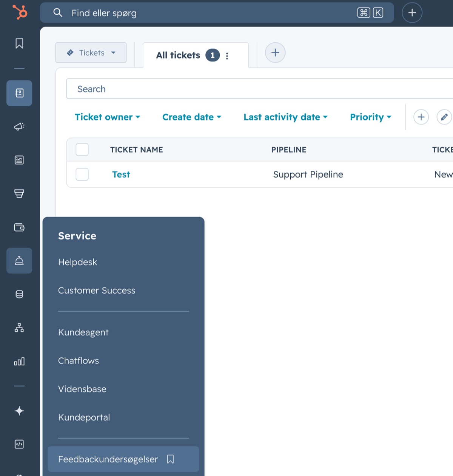Open the Service bell sidebar icon

click(19, 261)
